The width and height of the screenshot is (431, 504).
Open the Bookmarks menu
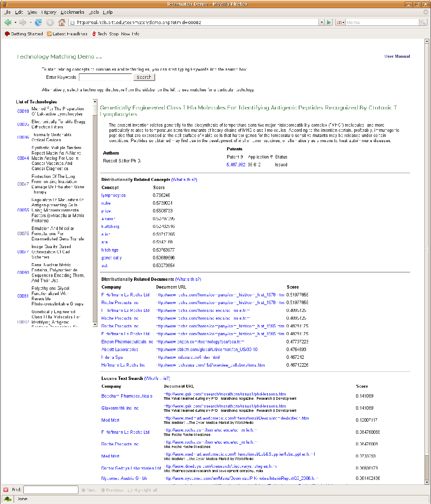click(x=72, y=12)
